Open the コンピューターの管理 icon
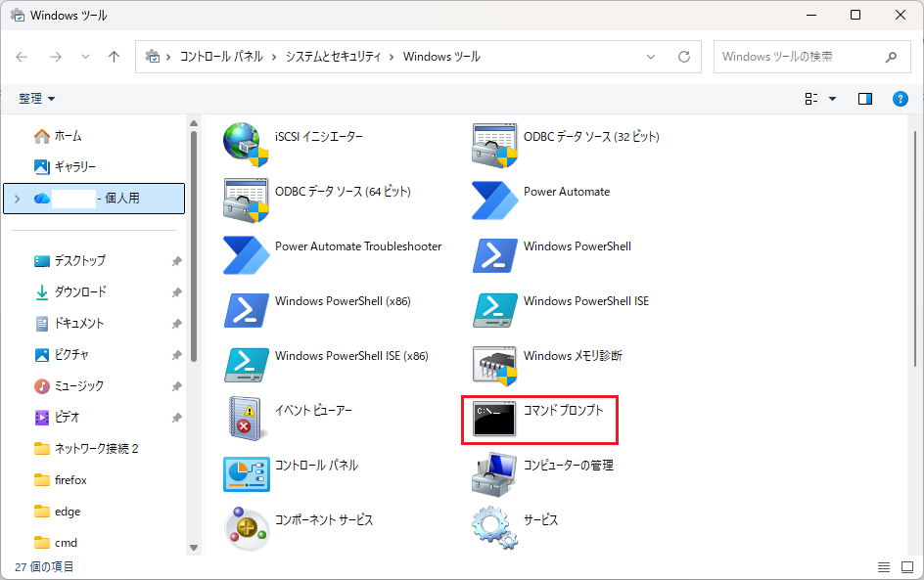 [494, 473]
